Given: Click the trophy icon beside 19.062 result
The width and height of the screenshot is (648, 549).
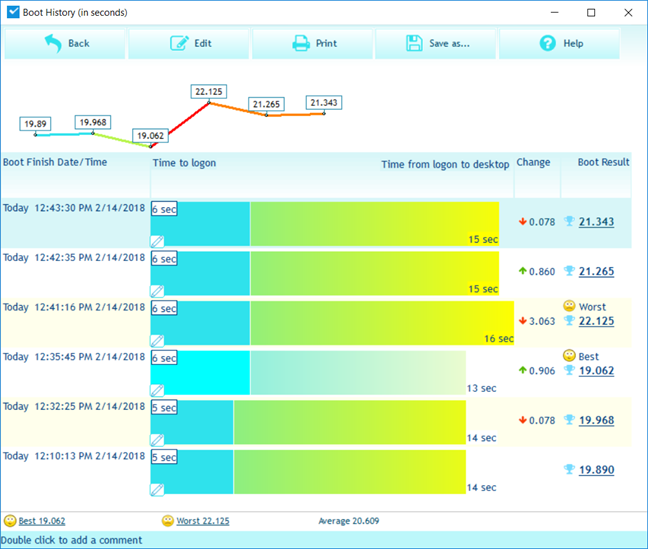Looking at the screenshot, I should pos(569,370).
